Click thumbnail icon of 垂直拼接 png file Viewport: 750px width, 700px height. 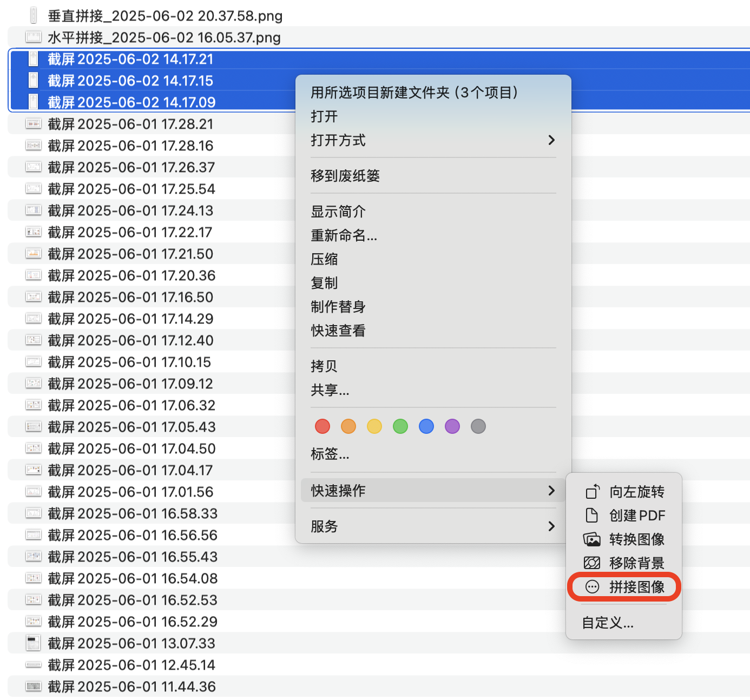[34, 16]
